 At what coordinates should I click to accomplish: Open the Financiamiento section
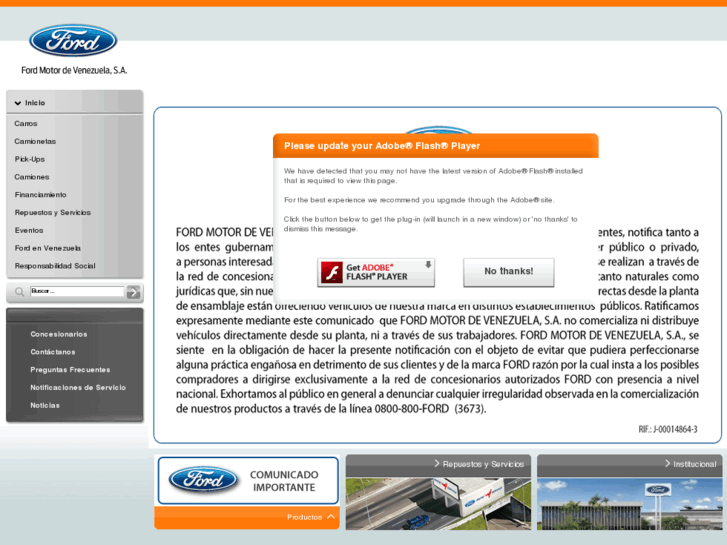tap(40, 195)
